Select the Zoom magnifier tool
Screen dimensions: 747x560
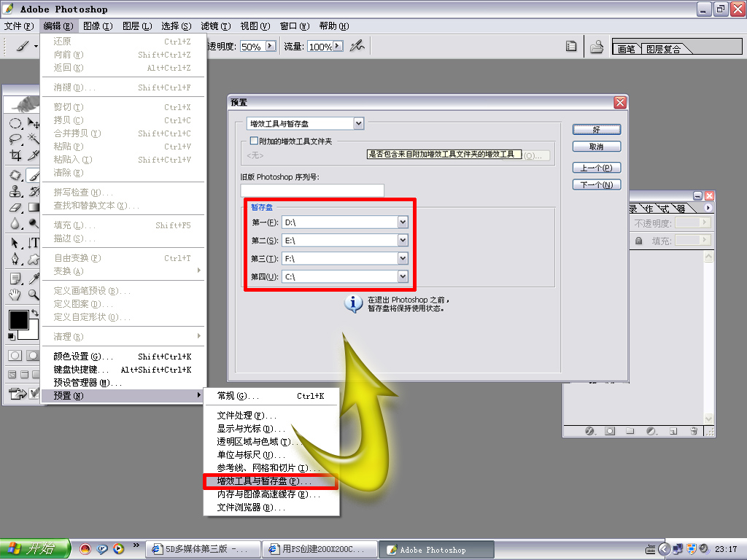34,295
